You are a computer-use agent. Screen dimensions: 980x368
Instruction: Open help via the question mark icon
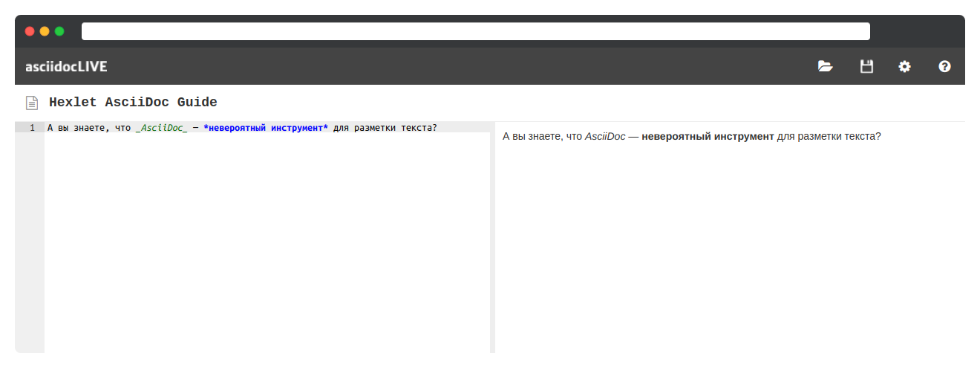point(944,66)
